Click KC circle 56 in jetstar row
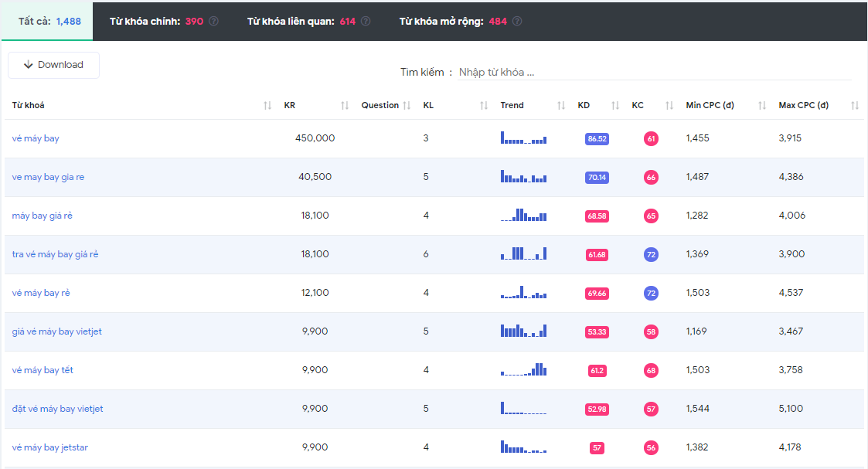Screen dimensions: 868x469 point(651,448)
